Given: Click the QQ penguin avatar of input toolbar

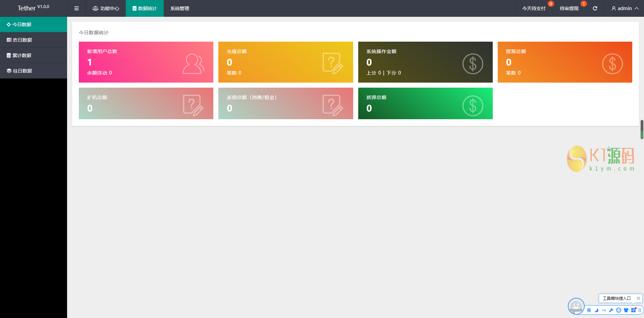Looking at the screenshot, I should tap(576, 306).
